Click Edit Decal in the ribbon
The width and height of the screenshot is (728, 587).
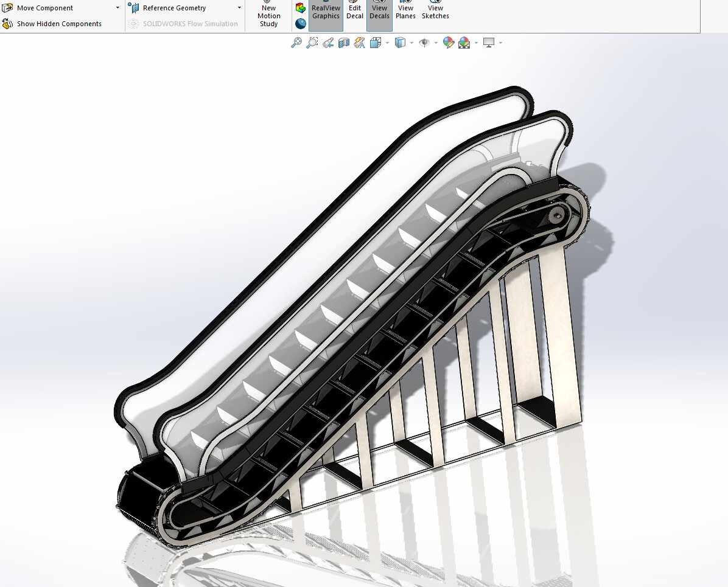pos(355,12)
